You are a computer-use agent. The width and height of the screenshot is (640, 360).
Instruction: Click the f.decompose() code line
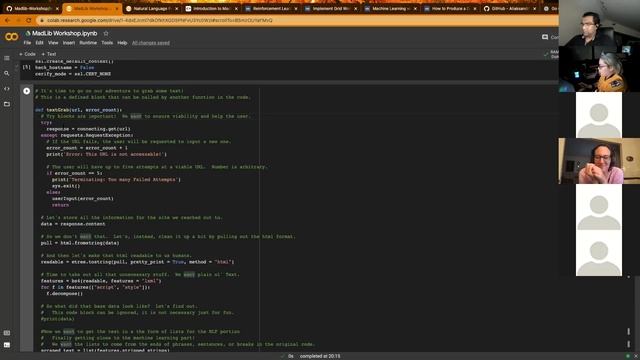(64, 293)
